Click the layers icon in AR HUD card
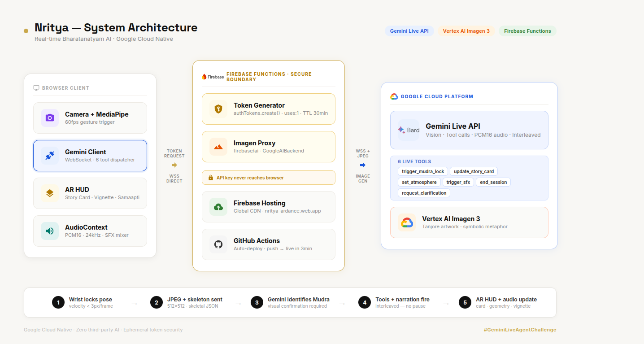The height and width of the screenshot is (344, 644). pos(50,193)
